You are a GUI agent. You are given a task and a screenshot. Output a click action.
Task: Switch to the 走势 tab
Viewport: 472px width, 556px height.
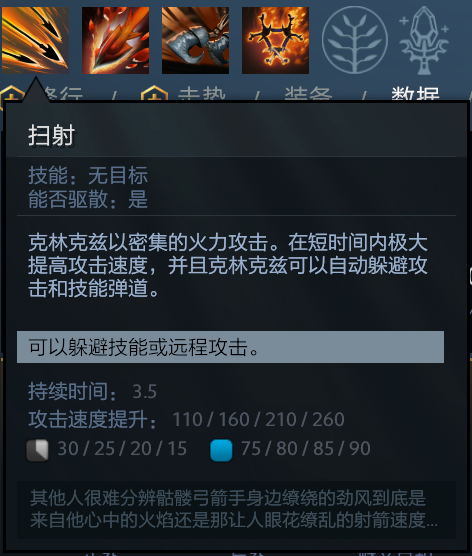[201, 94]
